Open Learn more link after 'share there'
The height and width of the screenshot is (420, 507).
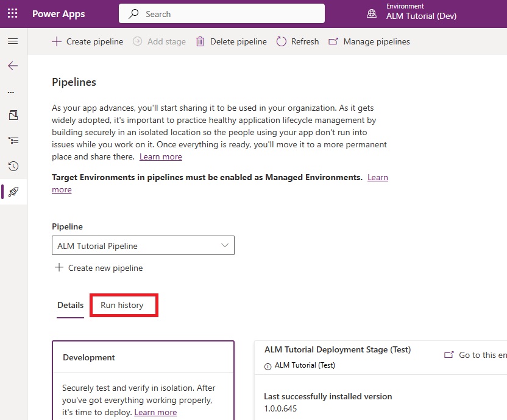161,156
